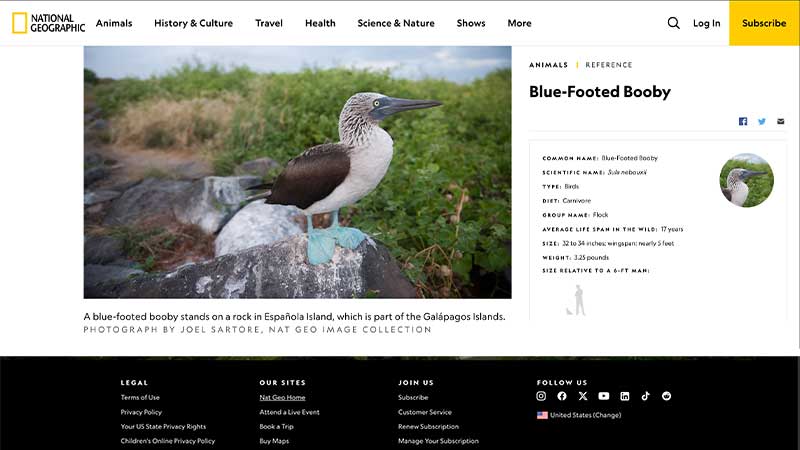Open X icon under Follow Us
Screen dimensions: 800x450
[583, 396]
